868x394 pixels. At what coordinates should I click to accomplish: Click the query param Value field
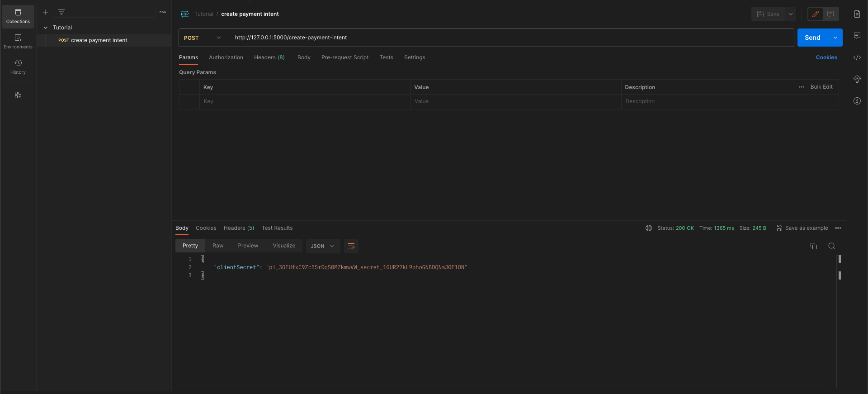coord(515,101)
